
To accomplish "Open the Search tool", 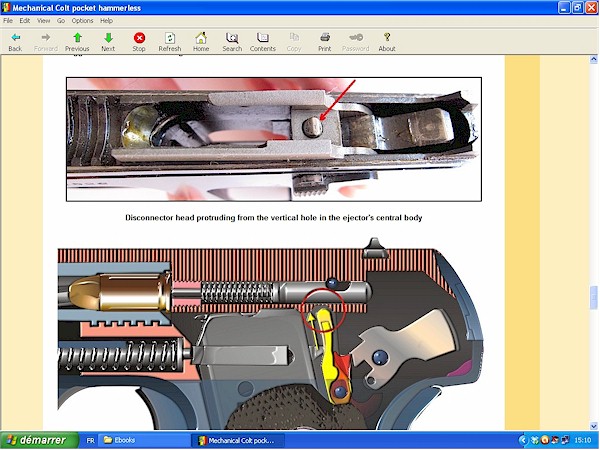I will (232, 42).
